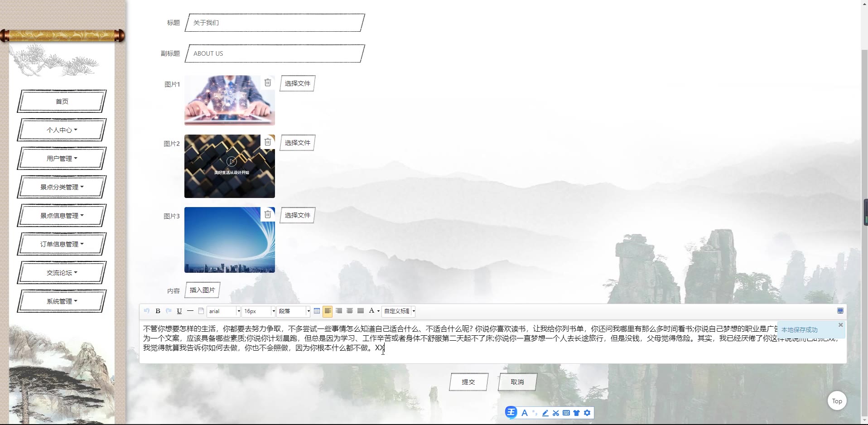Expand the 交流论坛 sidebar menu
The image size is (868, 425).
coord(62,273)
